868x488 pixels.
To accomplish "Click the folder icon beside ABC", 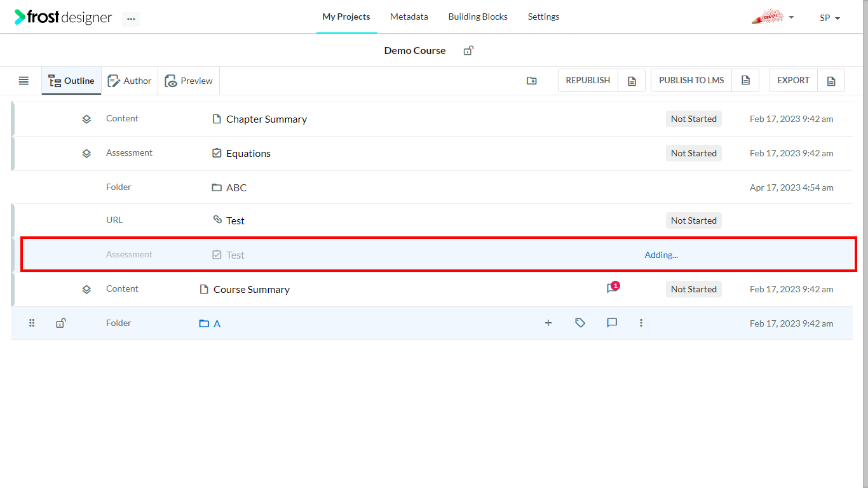I will [217, 187].
